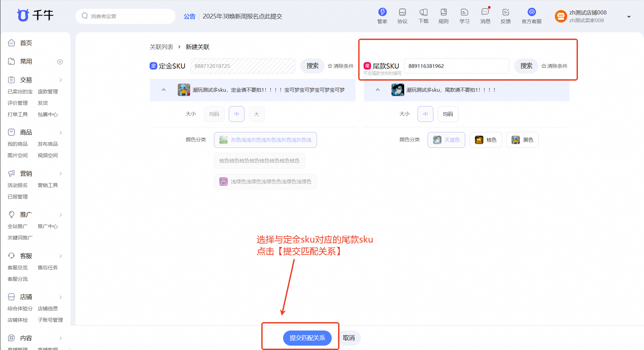Click the 千牛 logo
Screen dimensions: 644x350
pos(35,15)
